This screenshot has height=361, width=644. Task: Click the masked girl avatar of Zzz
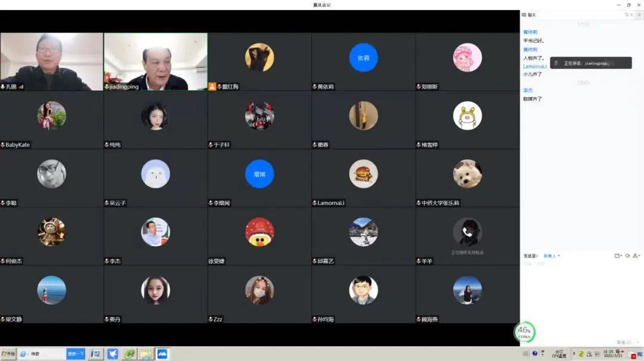pos(259,290)
